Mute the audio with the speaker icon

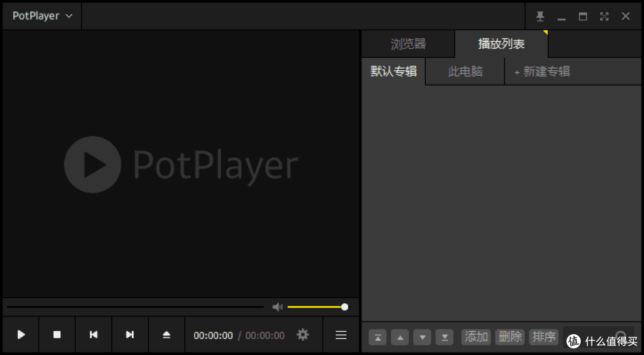click(277, 307)
